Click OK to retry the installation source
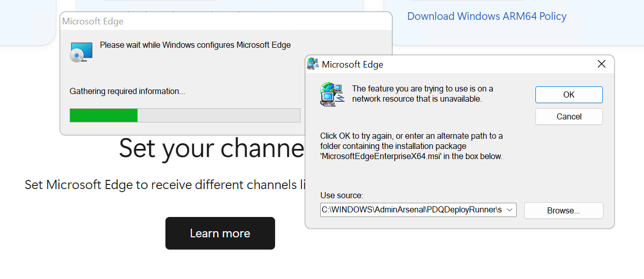Image resolution: width=644 pixels, height=279 pixels. point(569,95)
